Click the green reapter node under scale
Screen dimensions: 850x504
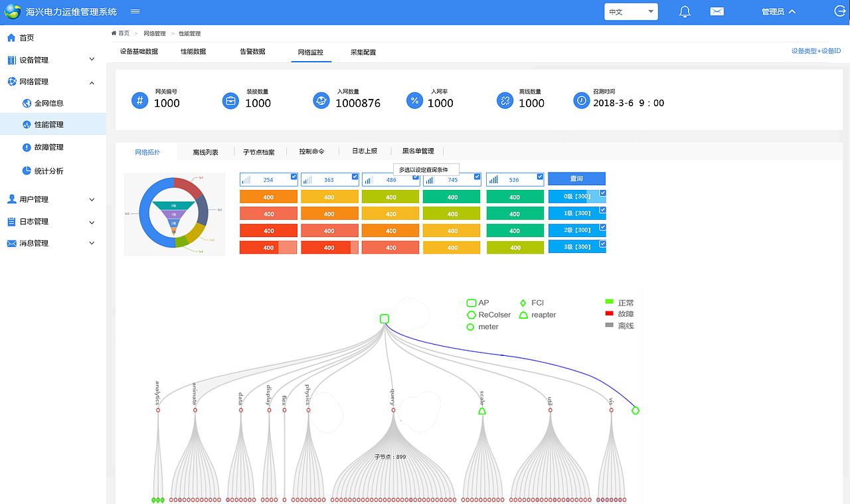(482, 411)
